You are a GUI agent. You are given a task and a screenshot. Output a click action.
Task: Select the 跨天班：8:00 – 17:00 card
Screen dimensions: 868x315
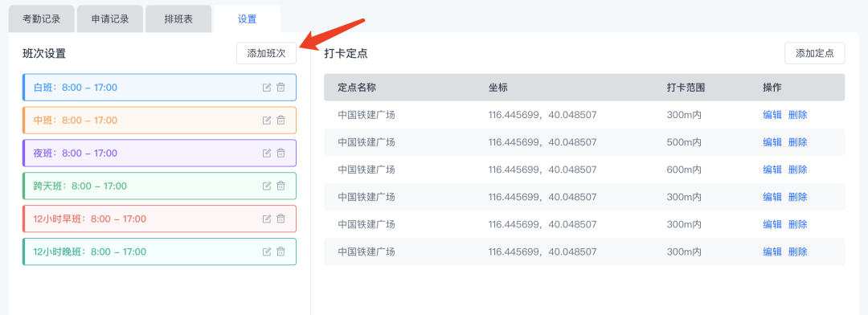click(x=159, y=186)
